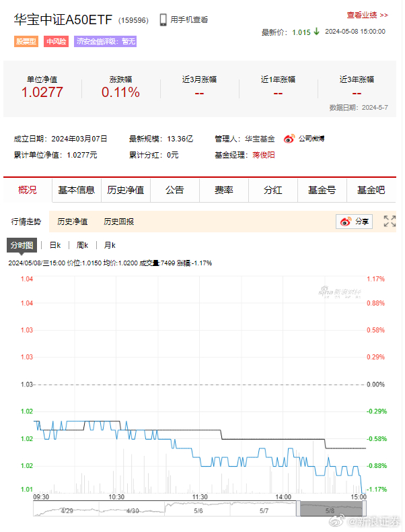Image resolution: width=405 pixels, height=532 pixels.
Task: Switch to 基本信息 tab
Action: tap(77, 190)
